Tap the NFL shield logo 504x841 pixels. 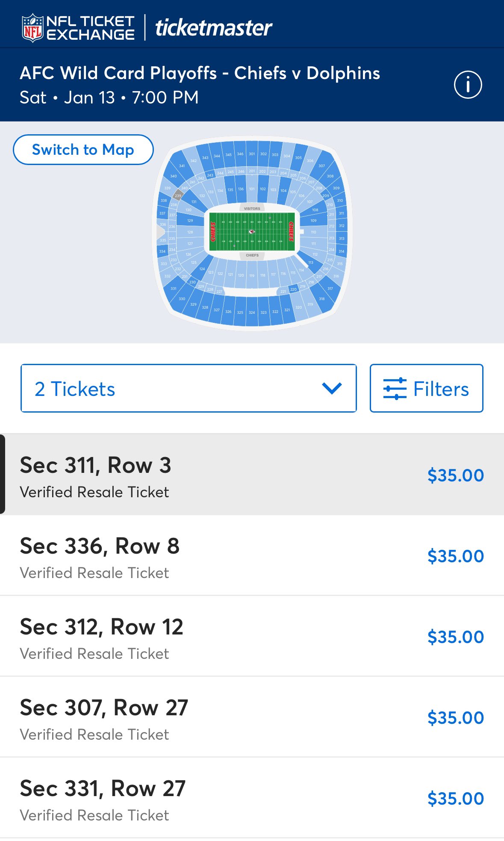click(x=33, y=28)
